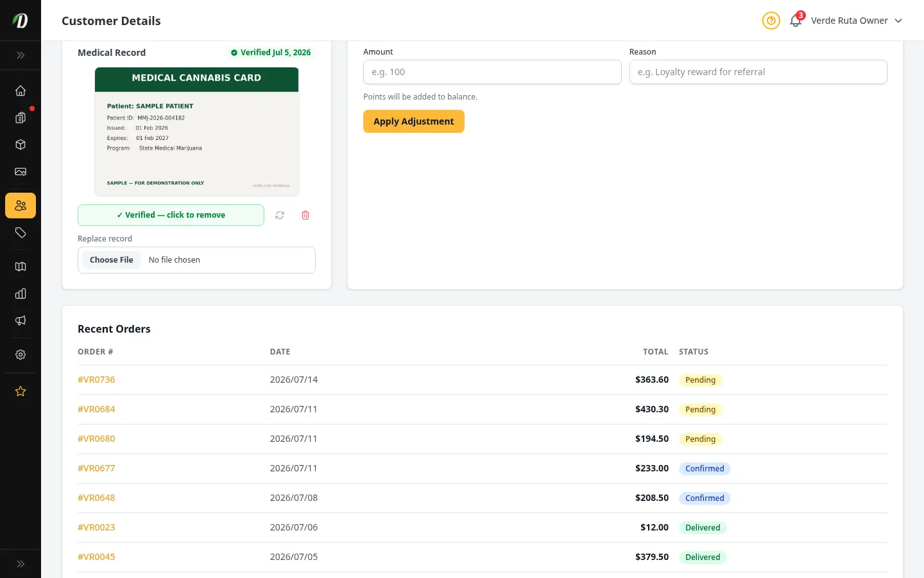
Task: Open order #VR0684
Action: 96,409
